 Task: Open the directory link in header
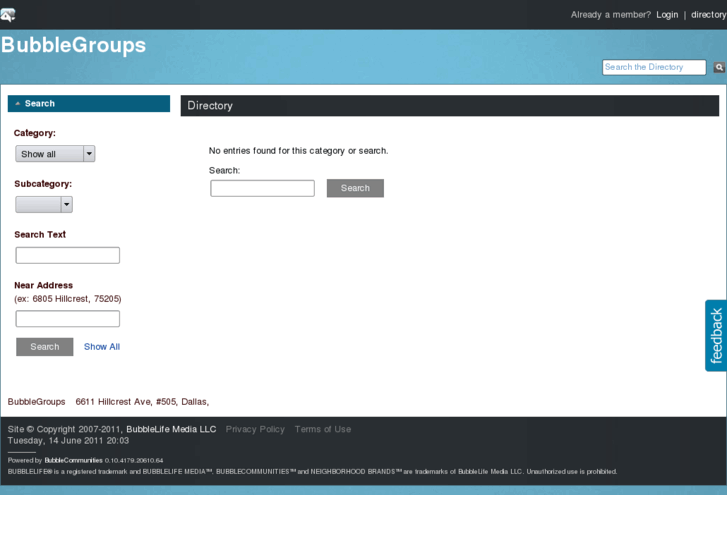click(708, 15)
